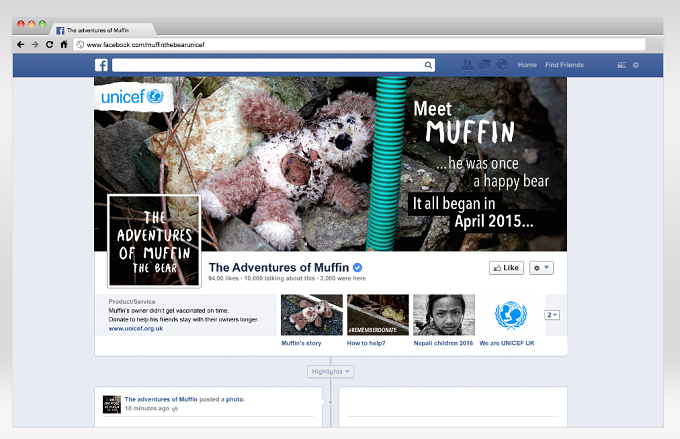Viewport: 680px width, 439px height.
Task: Click the likes count text under page title
Action: [x=223, y=278]
